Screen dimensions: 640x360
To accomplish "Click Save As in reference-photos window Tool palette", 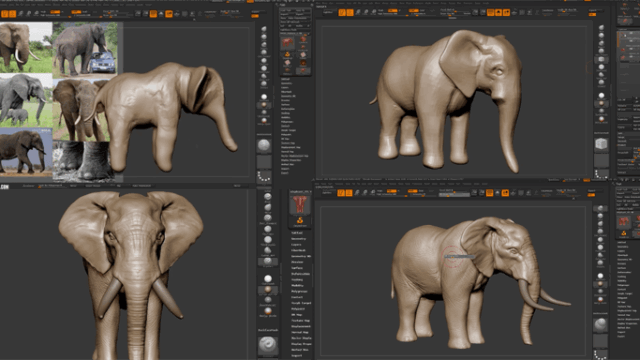I will (303, 10).
